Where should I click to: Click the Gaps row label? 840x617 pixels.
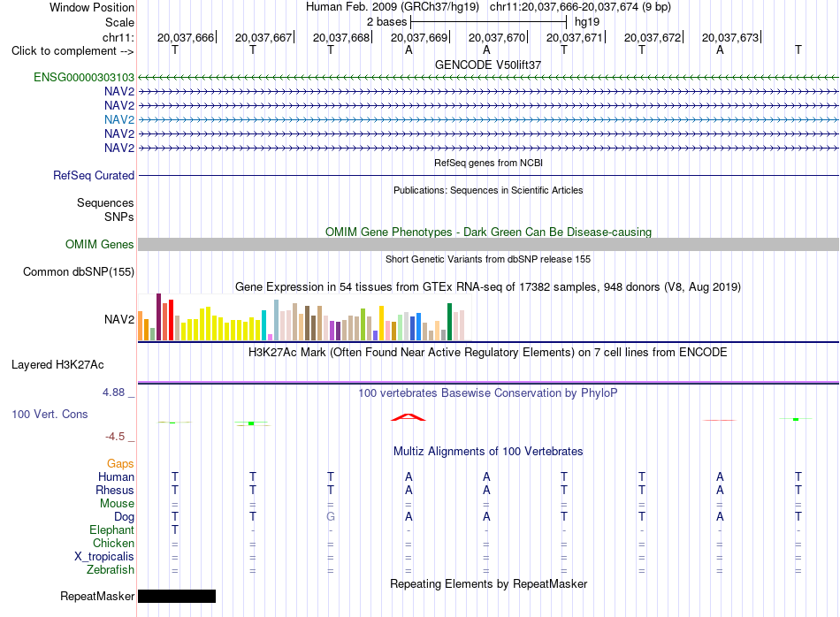tap(120, 464)
